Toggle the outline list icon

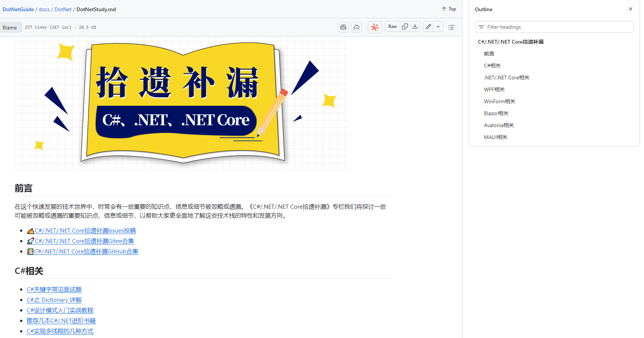pyautogui.click(x=451, y=27)
